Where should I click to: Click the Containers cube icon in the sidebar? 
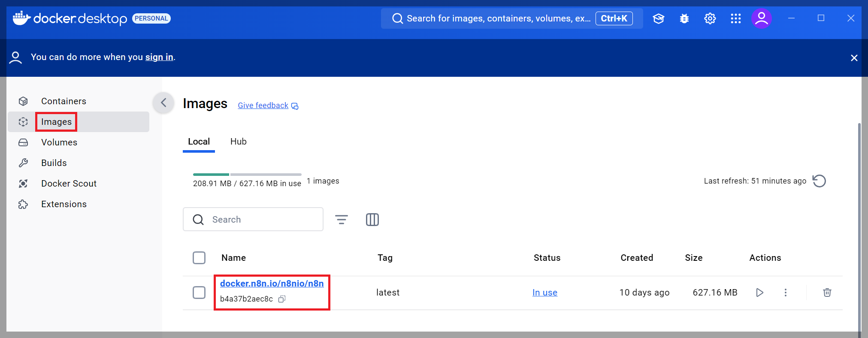pos(23,101)
